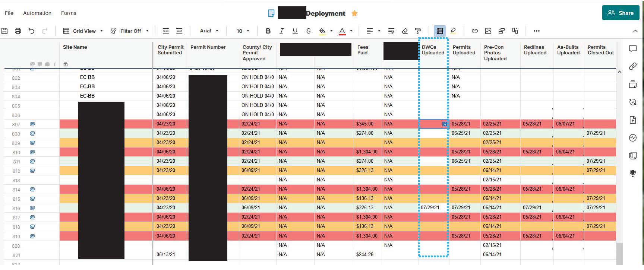Screen dimensions: 644x270
Task: Click the fill color bucket swatch
Action: 322,31
